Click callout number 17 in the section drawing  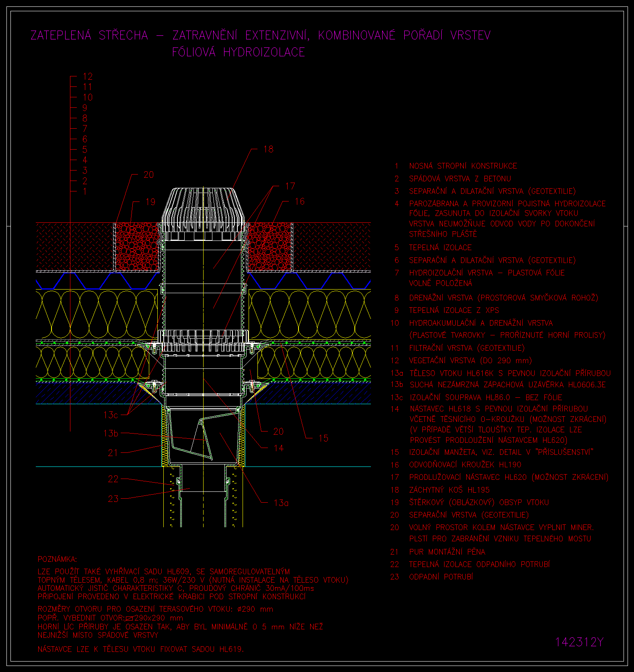290,187
